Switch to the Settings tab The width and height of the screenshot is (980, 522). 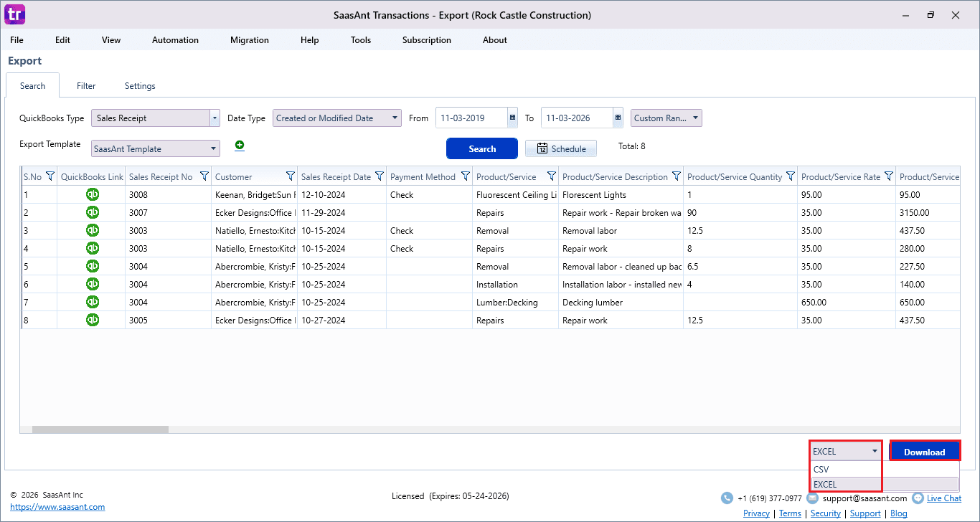140,86
